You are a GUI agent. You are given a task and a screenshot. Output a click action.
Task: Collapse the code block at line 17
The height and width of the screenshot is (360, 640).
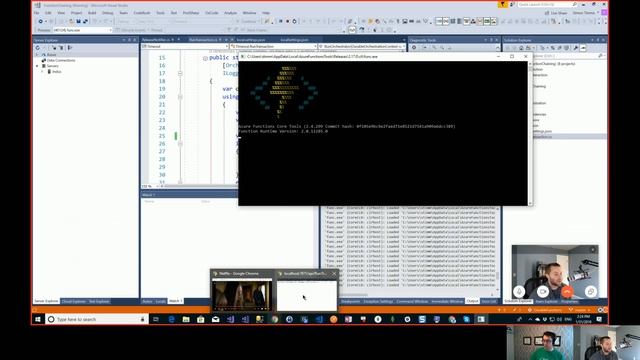[180, 73]
